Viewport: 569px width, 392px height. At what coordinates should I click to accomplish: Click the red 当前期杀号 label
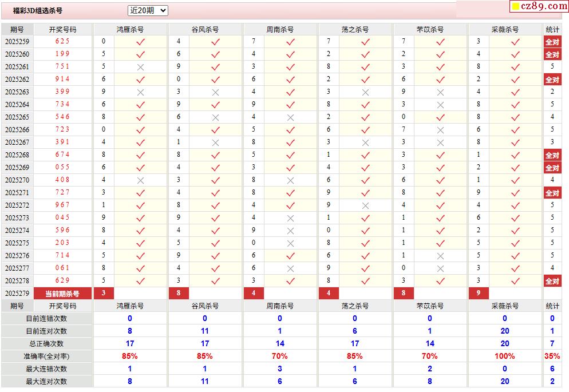click(62, 294)
